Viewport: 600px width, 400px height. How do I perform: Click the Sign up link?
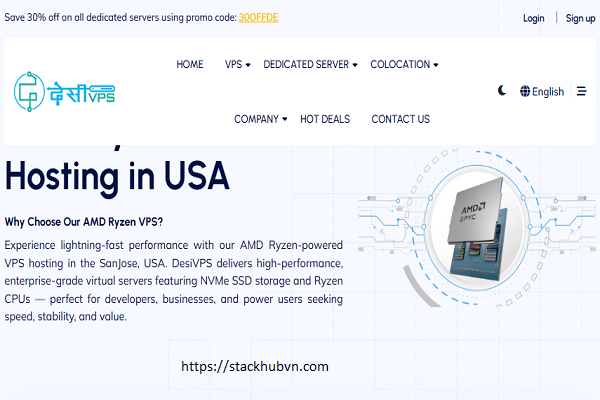580,18
